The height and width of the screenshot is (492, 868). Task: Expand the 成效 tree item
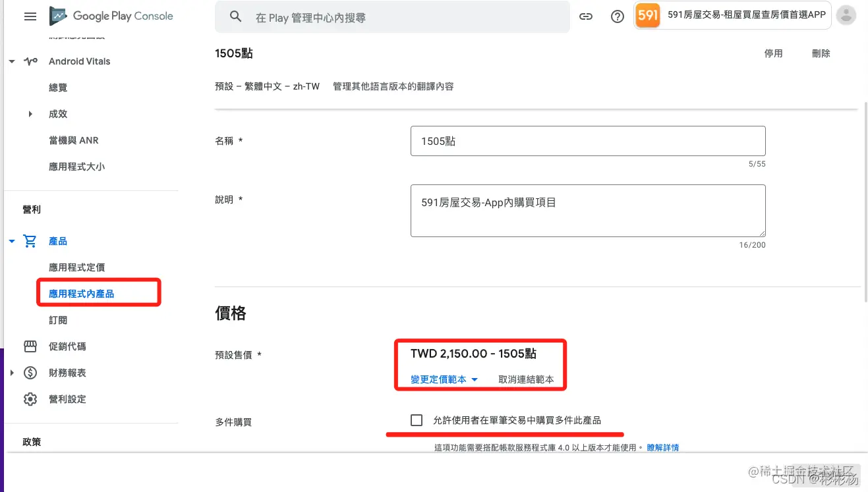pos(30,114)
